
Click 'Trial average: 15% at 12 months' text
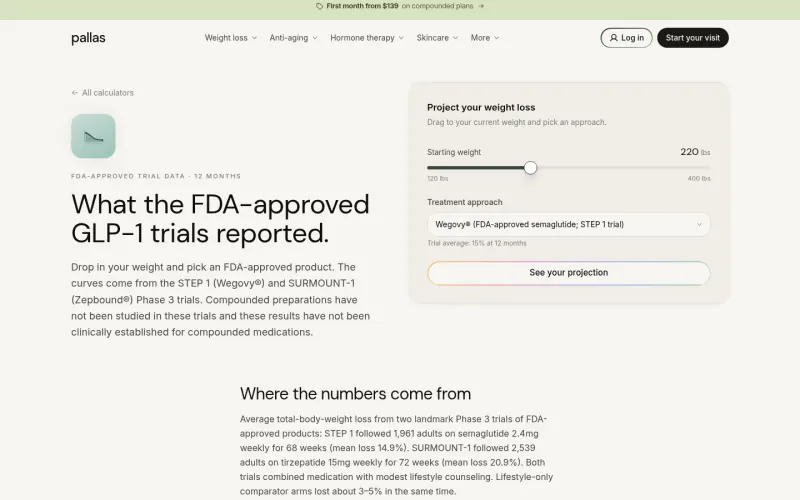click(x=477, y=243)
